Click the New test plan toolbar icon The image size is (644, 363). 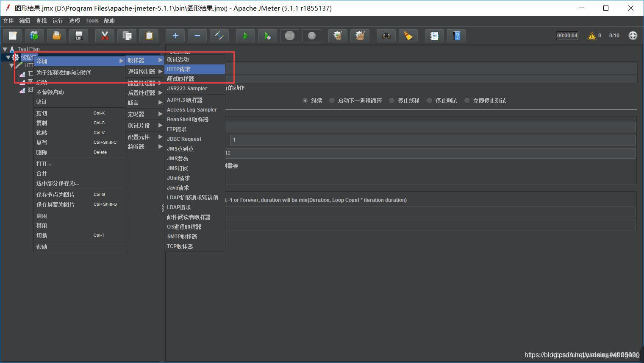pyautogui.click(x=13, y=36)
